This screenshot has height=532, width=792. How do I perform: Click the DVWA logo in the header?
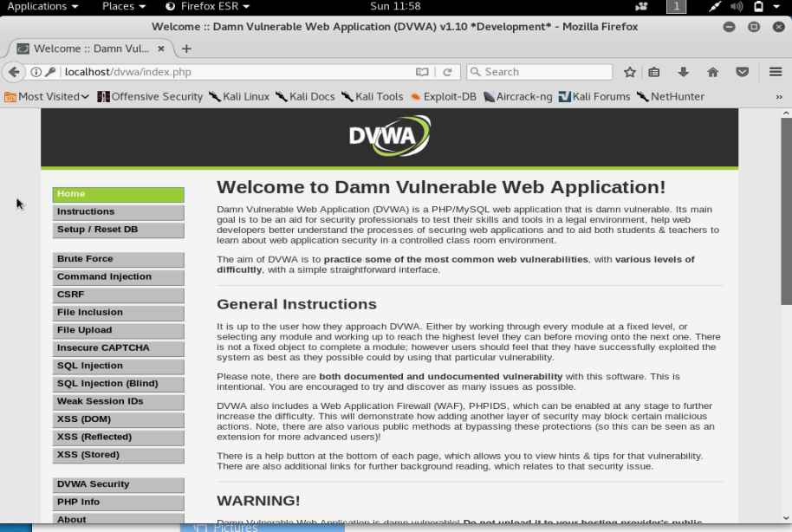(x=389, y=135)
